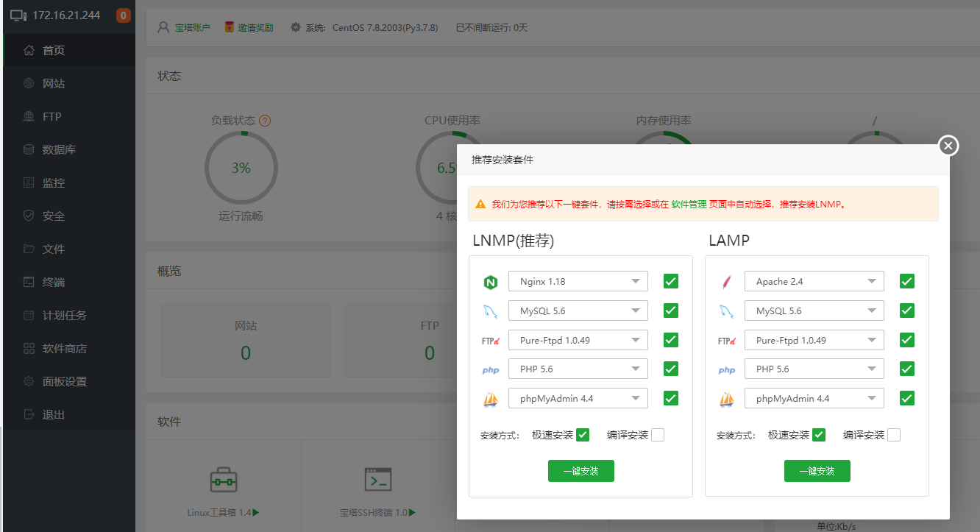Click the FTP icon in sidebar
Viewport: 980px width, 532px height.
pos(29,116)
